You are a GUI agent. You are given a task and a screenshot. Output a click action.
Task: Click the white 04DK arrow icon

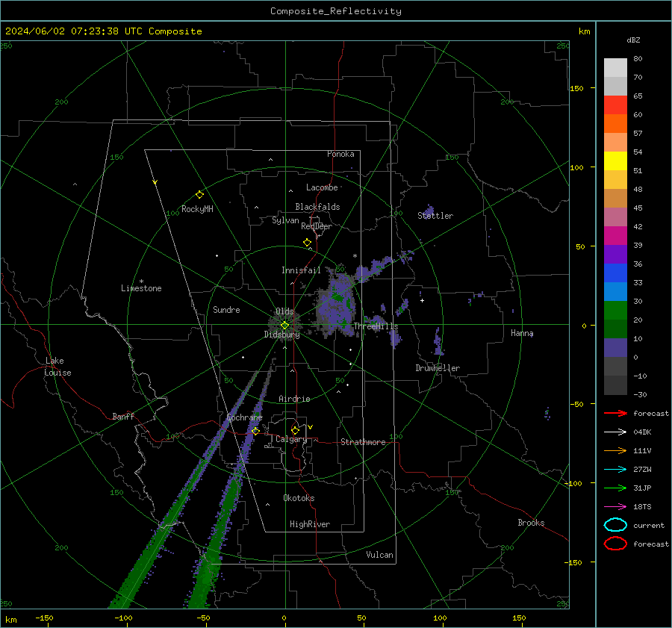click(615, 432)
